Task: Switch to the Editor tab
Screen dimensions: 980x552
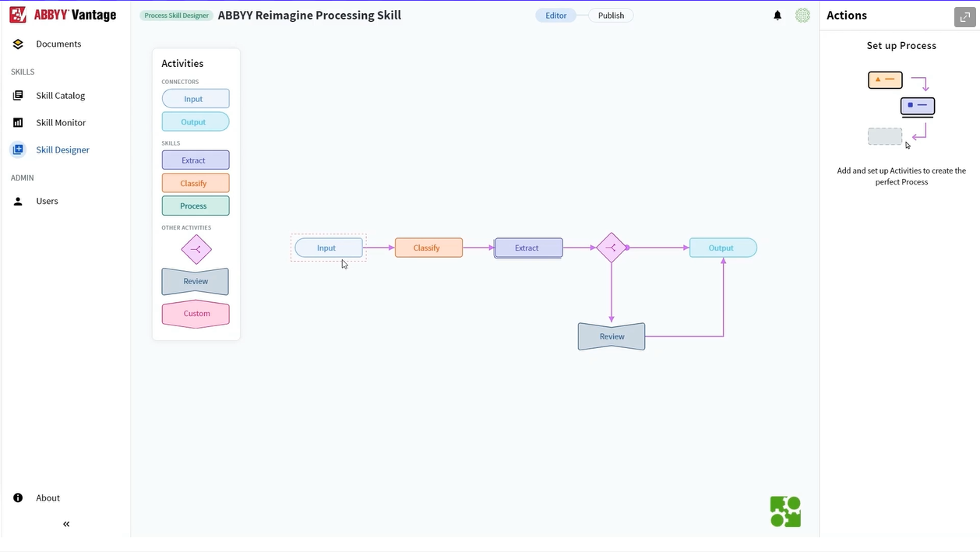Action: (555, 16)
